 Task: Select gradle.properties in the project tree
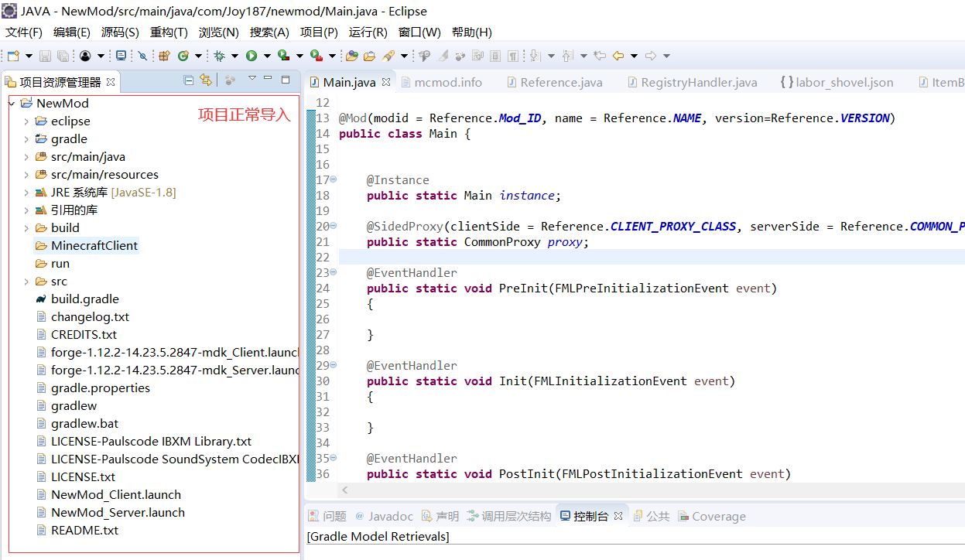pos(93,388)
